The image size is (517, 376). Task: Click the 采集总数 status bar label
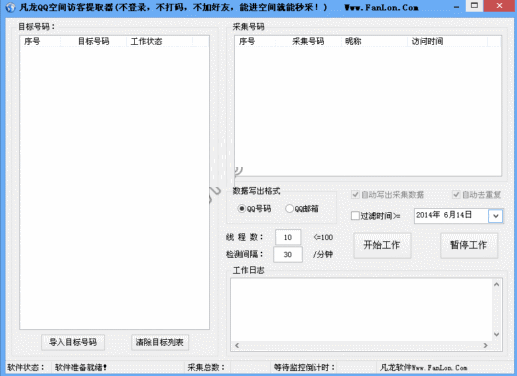tap(206, 368)
